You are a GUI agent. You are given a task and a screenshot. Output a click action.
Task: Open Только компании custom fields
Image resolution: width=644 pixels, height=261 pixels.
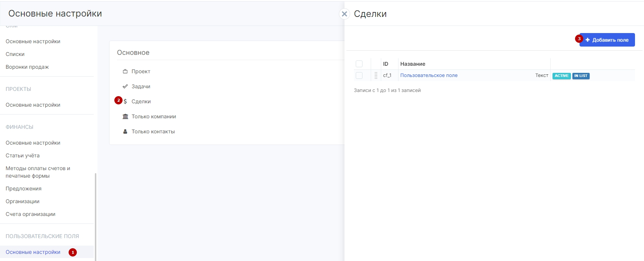coord(154,116)
